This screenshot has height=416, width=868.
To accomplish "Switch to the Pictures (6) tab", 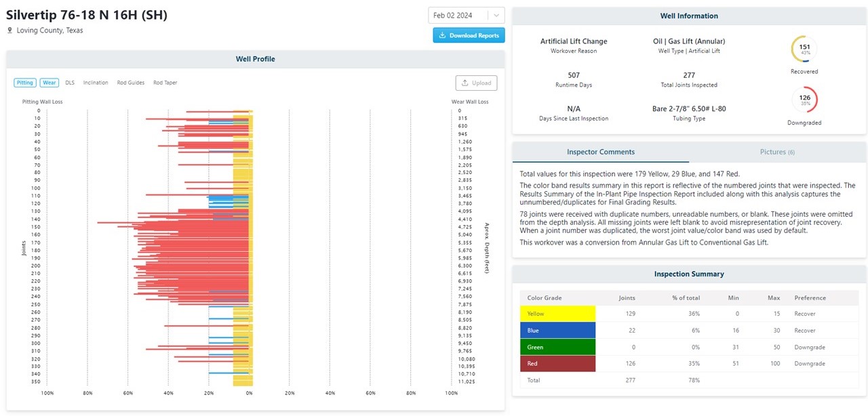I will click(x=777, y=152).
